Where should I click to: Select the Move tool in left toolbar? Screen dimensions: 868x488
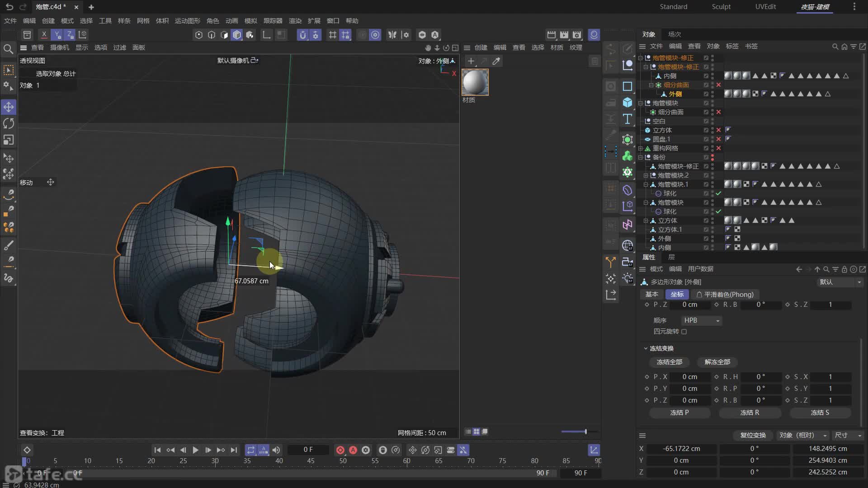(9, 107)
